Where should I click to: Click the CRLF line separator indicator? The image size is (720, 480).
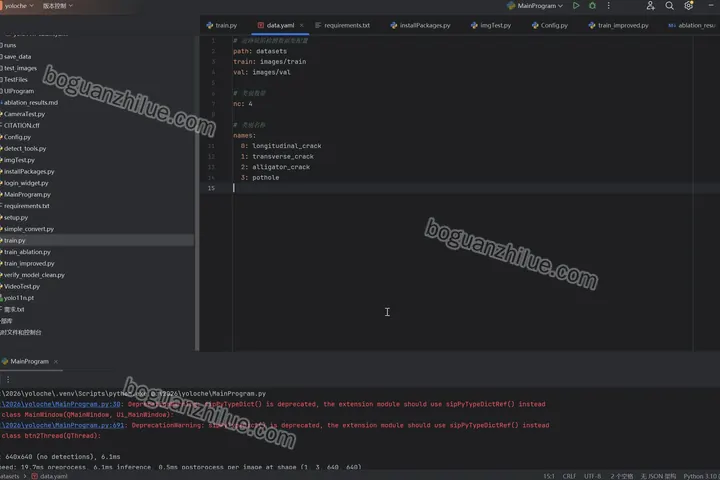click(569, 476)
